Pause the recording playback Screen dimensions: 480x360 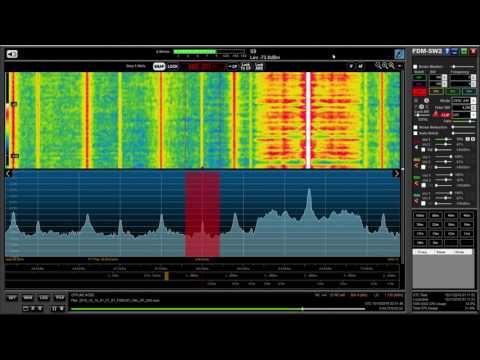[x=54, y=309]
